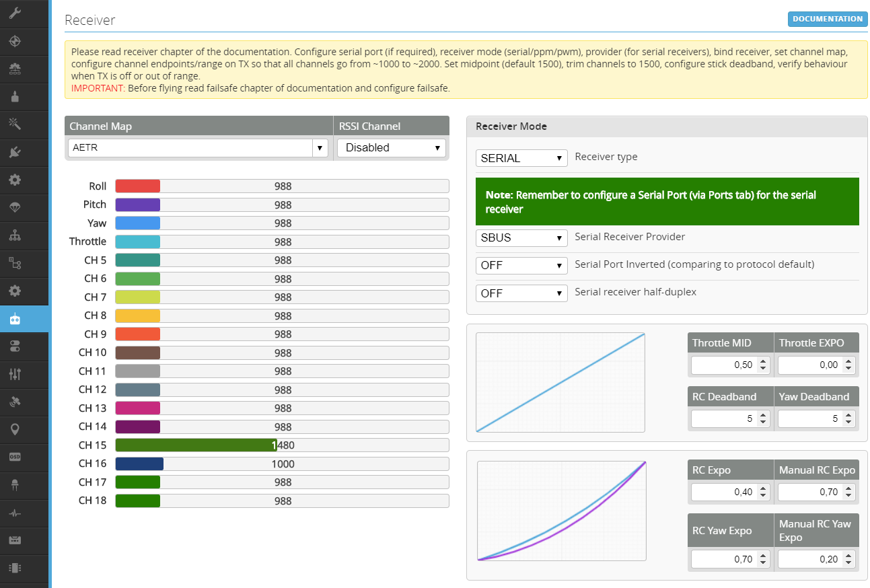Open the plug ports tab in sidebar
Screen dimensions: 870x588
(15, 152)
